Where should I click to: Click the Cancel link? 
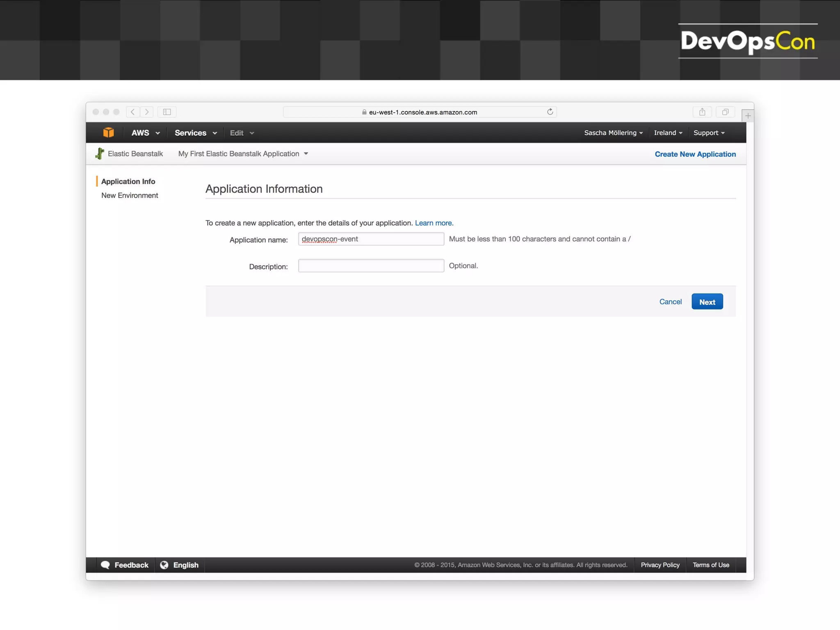[670, 302]
